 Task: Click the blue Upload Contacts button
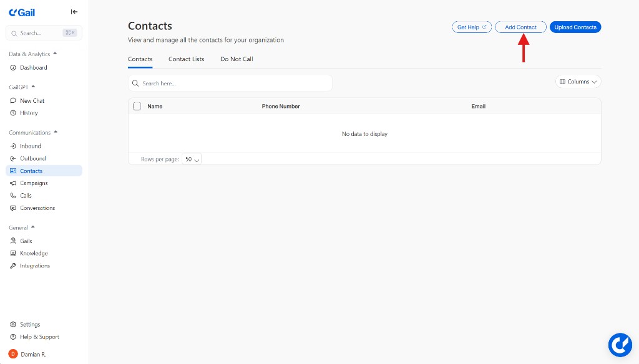(575, 27)
